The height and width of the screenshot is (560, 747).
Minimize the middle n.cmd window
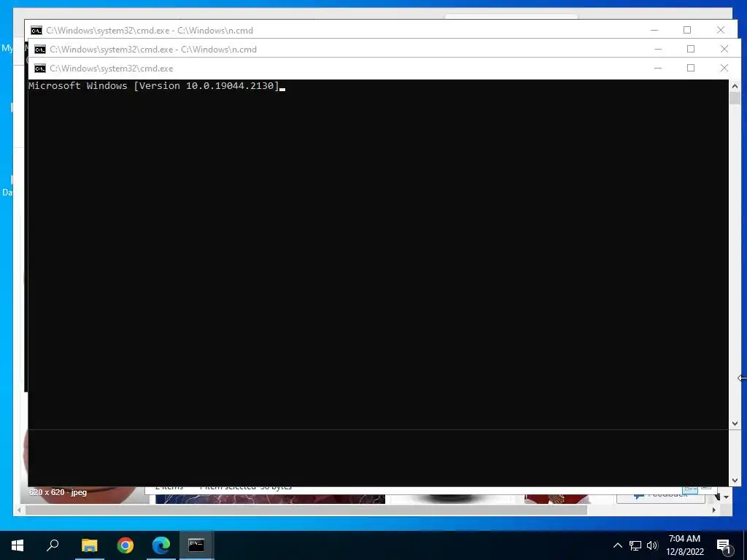[658, 49]
